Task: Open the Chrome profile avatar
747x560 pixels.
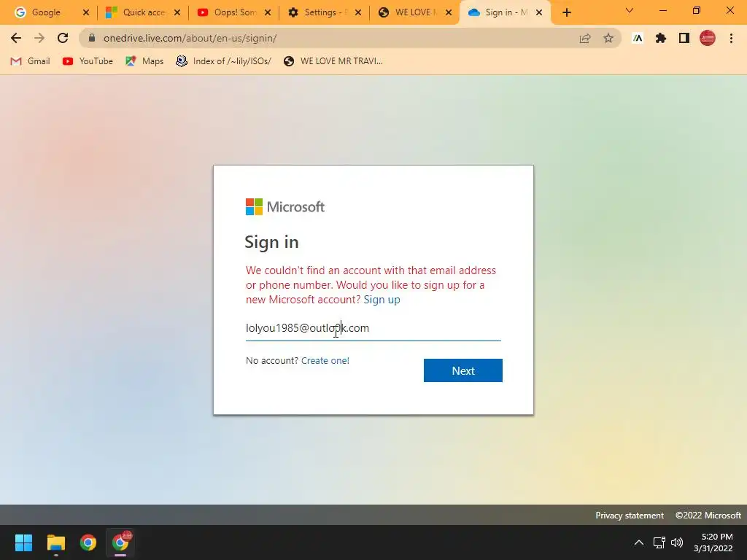Action: (x=708, y=38)
